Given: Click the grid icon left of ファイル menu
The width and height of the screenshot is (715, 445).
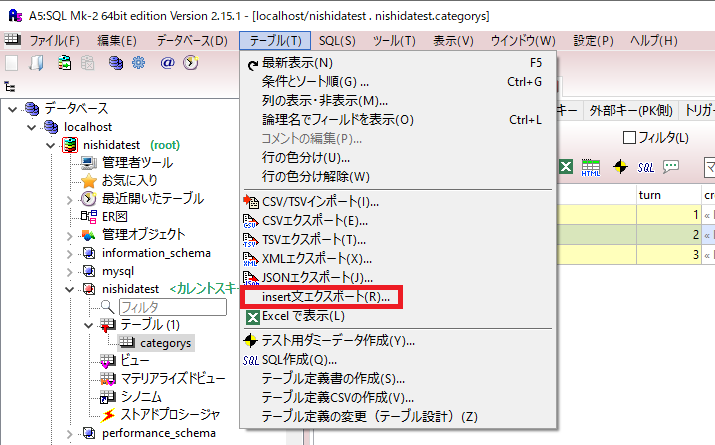Looking at the screenshot, I should pos(13,40).
